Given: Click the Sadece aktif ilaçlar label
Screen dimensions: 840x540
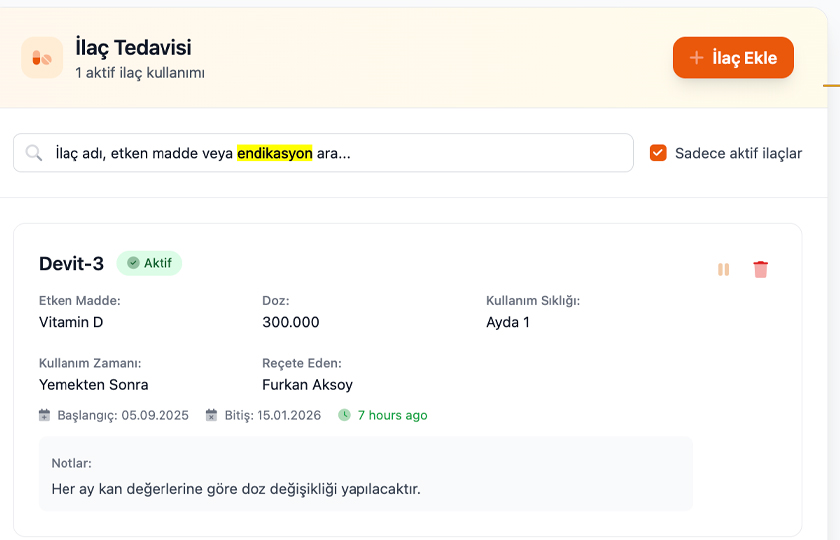Looking at the screenshot, I should click(738, 153).
